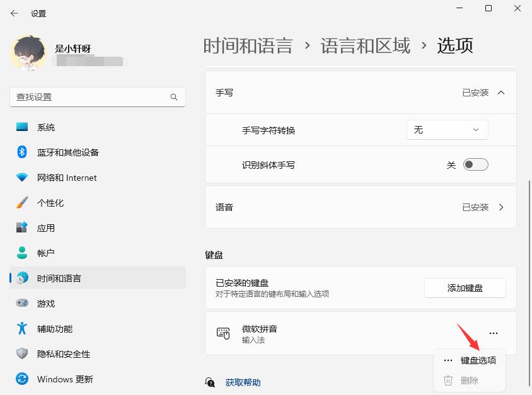Open 个性化 personalization page
This screenshot has width=532, height=395.
click(x=50, y=203)
